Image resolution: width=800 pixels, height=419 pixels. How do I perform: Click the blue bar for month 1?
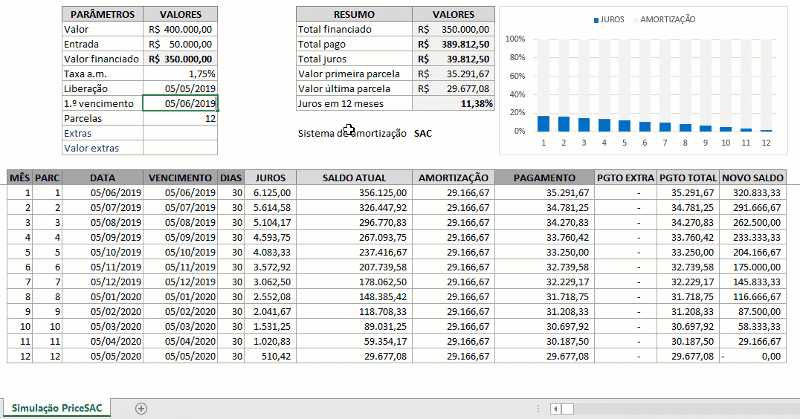coord(543,123)
